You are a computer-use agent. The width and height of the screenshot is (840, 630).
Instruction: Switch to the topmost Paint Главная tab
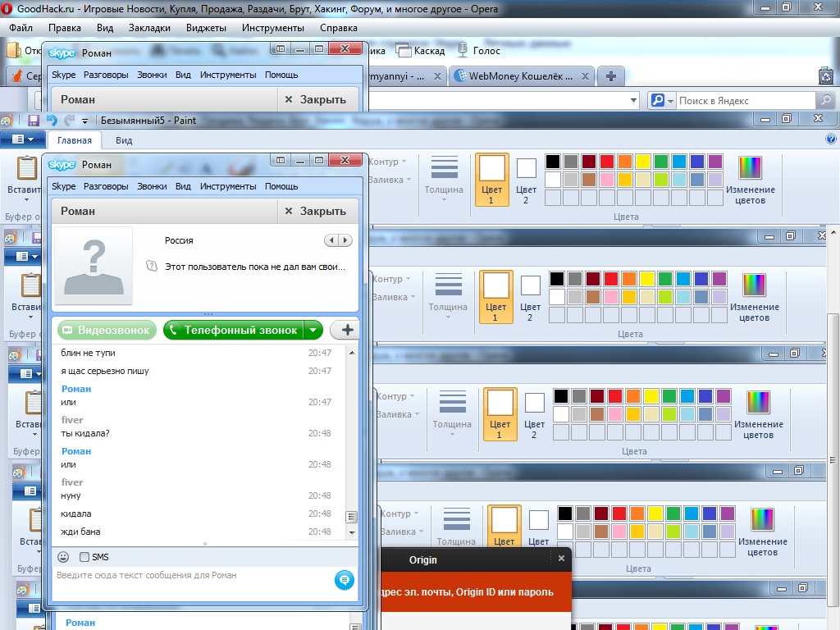coord(75,140)
